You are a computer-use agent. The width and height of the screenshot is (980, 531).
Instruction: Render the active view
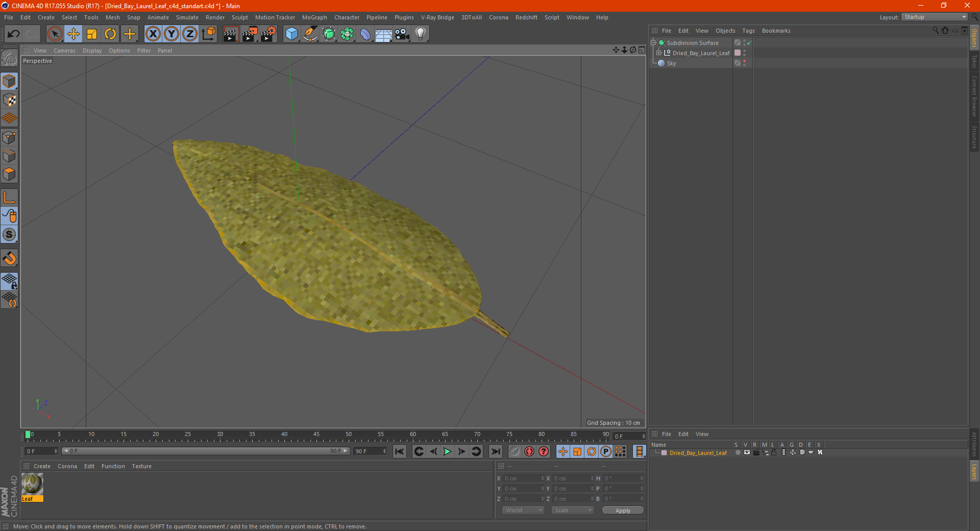click(231, 34)
